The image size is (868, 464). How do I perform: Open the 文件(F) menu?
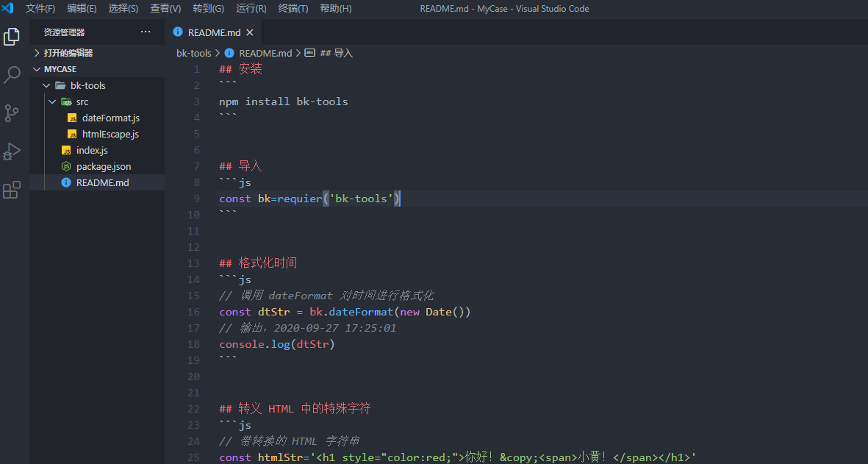[x=40, y=8]
